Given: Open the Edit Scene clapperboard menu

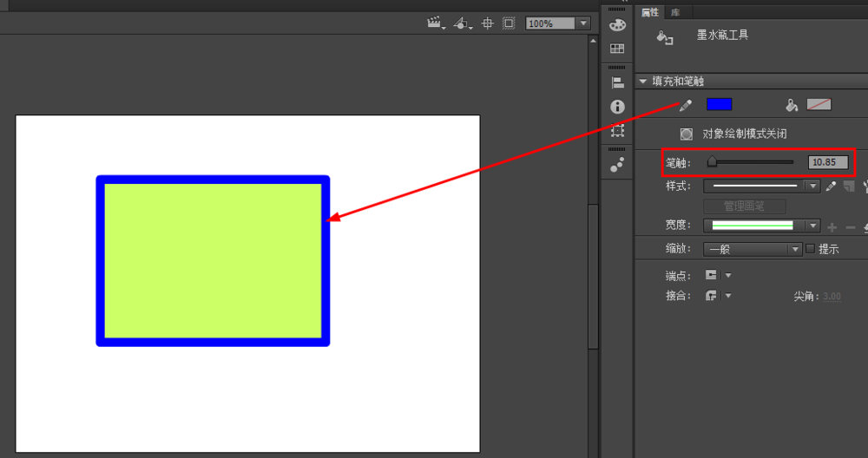Looking at the screenshot, I should pyautogui.click(x=436, y=23).
